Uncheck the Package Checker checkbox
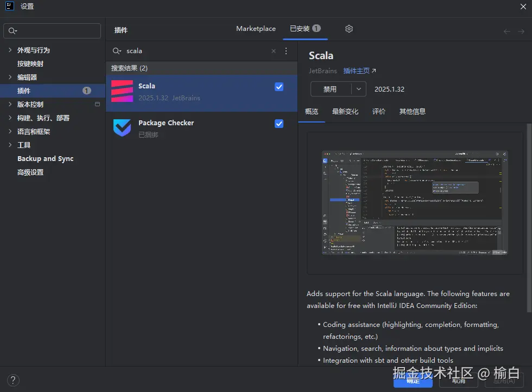Viewport: 532px width, 392px height. (279, 124)
